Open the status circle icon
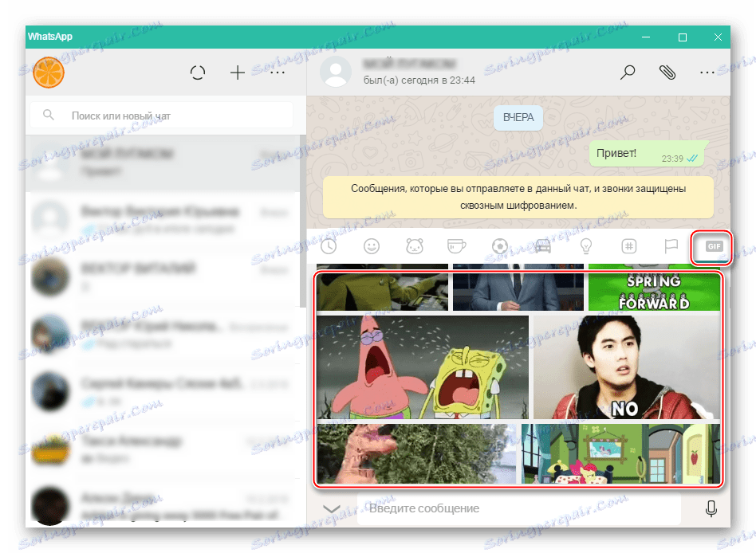 198,73
